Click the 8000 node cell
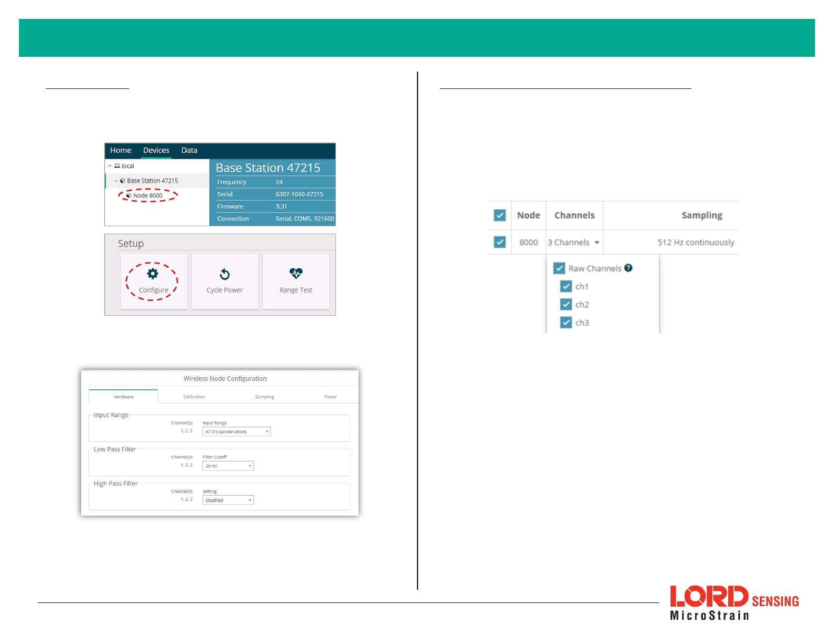Screen dimensions: 834x644 [529, 243]
